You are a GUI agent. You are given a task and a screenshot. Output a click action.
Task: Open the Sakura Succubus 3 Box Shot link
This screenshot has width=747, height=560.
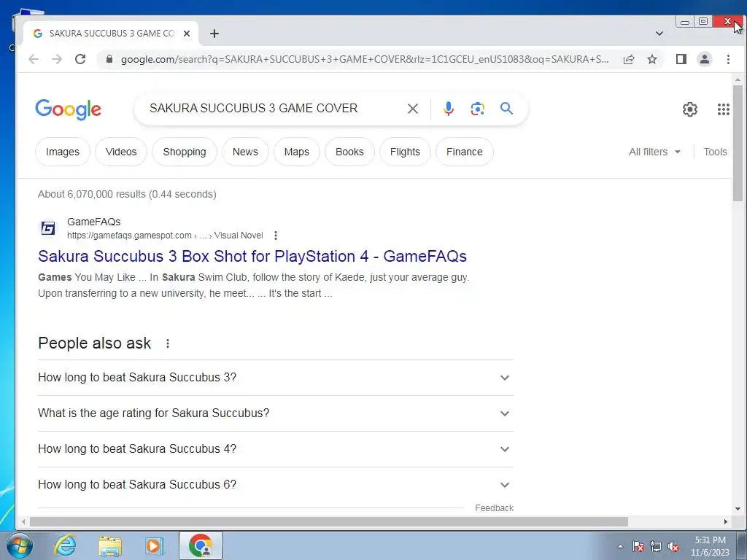click(252, 256)
